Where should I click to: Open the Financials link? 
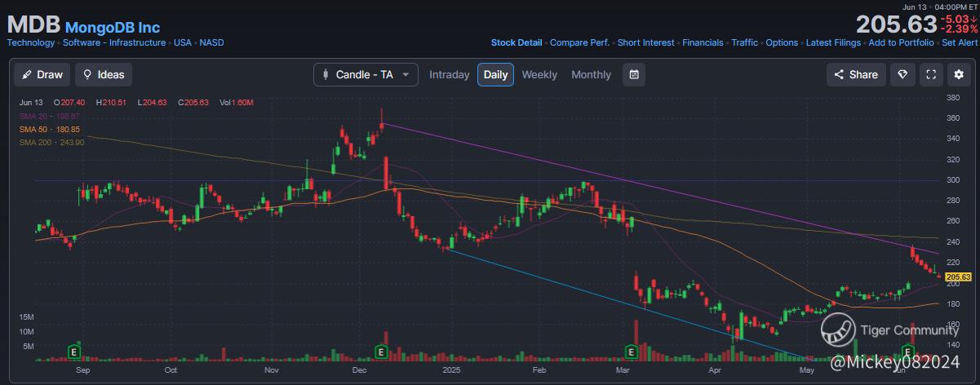[703, 42]
